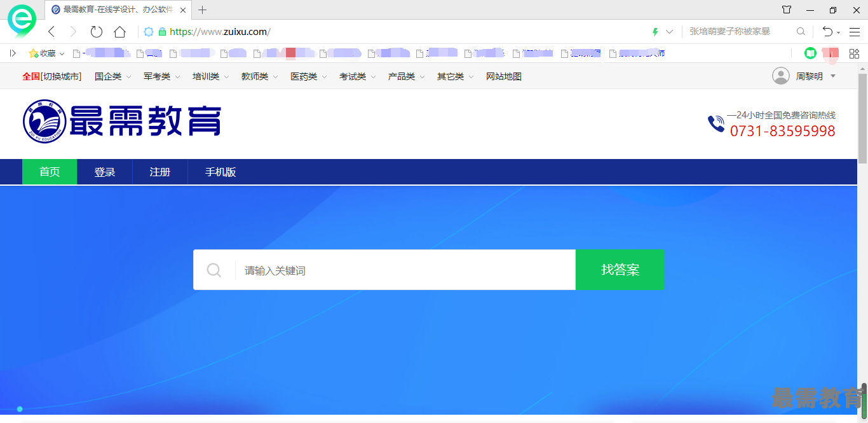Expand the 产品类 menu
This screenshot has height=423, width=868.
click(406, 76)
